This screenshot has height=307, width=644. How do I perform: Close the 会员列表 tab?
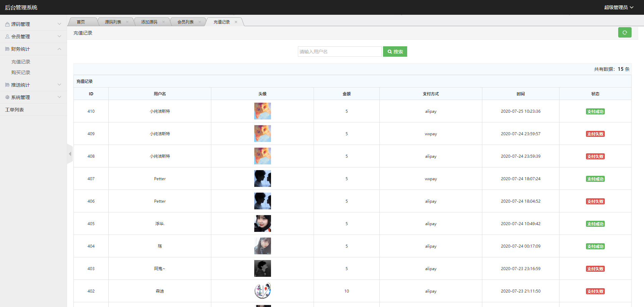(200, 22)
